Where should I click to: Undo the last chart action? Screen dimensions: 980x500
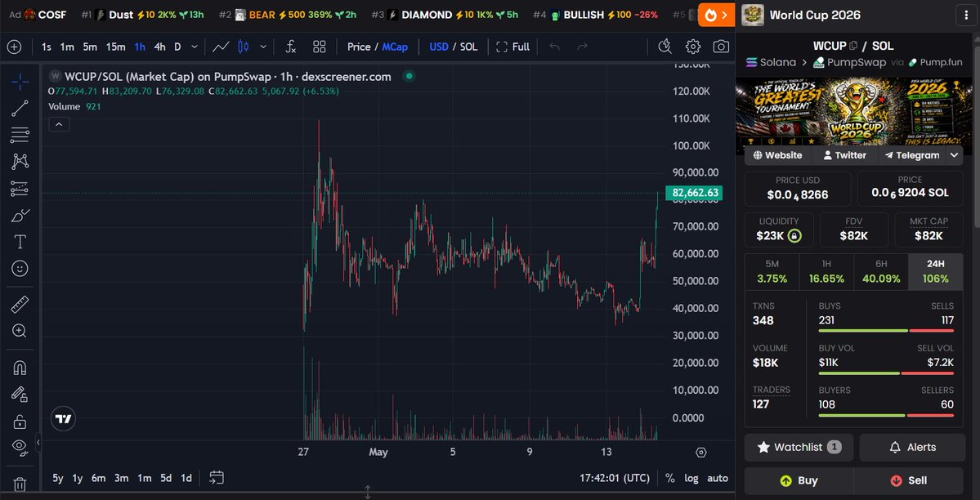[554, 47]
